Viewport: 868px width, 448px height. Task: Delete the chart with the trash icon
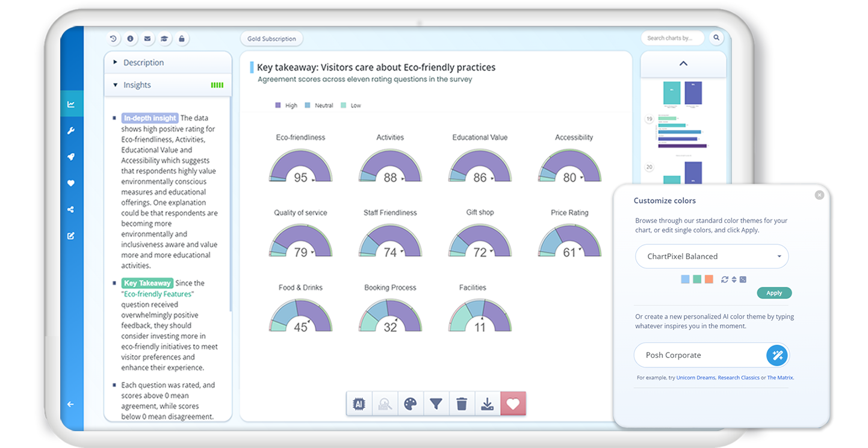[462, 404]
